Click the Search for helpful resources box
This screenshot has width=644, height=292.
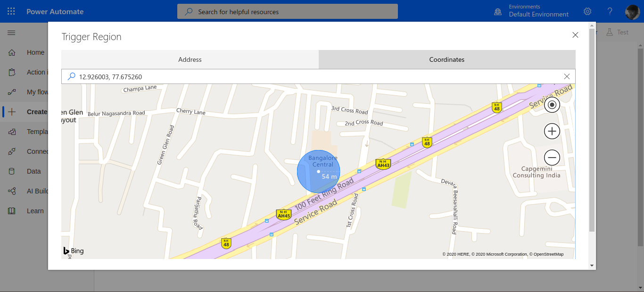[x=288, y=11]
